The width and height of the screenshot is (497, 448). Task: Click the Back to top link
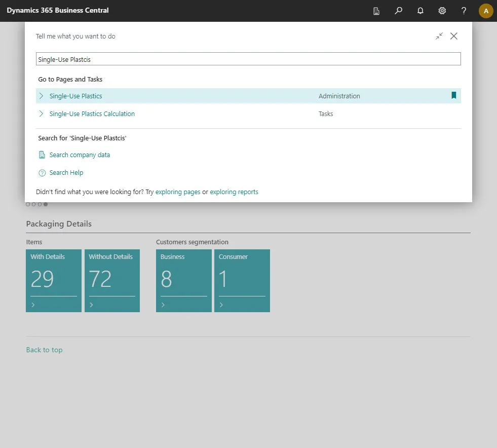pyautogui.click(x=45, y=350)
